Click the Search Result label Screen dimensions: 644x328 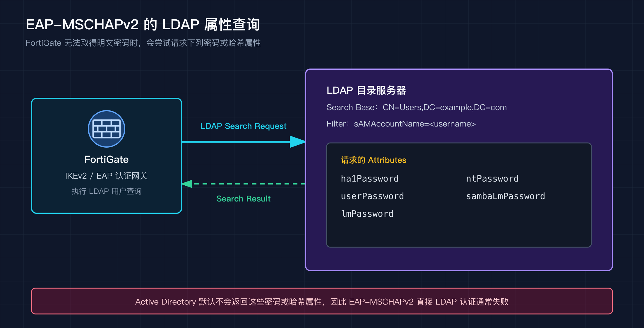[x=243, y=199]
